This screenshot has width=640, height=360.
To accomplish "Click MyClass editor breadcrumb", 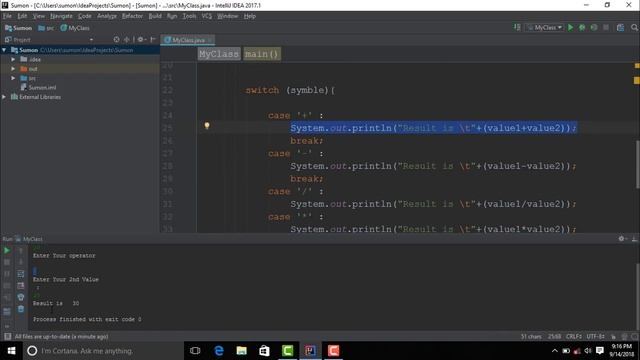I will click(218, 54).
